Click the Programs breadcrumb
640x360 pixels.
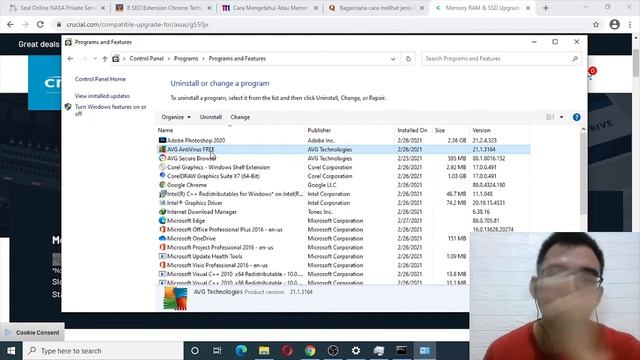click(186, 59)
